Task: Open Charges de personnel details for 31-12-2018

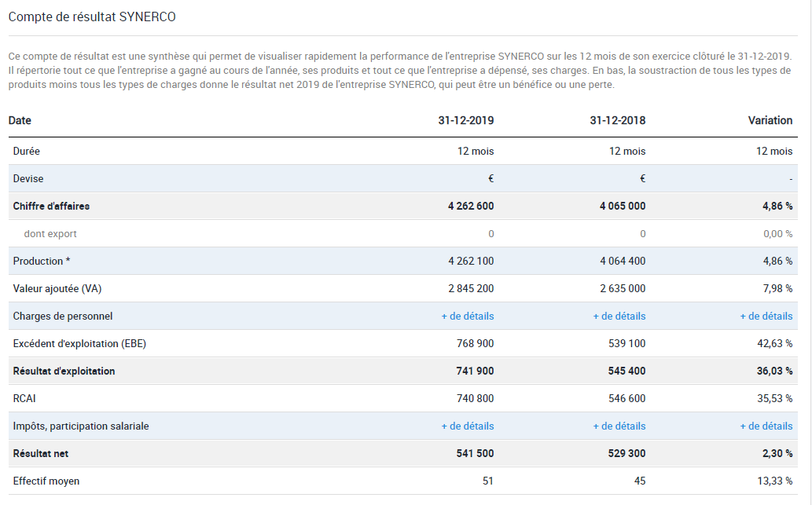Action: pyautogui.click(x=619, y=317)
